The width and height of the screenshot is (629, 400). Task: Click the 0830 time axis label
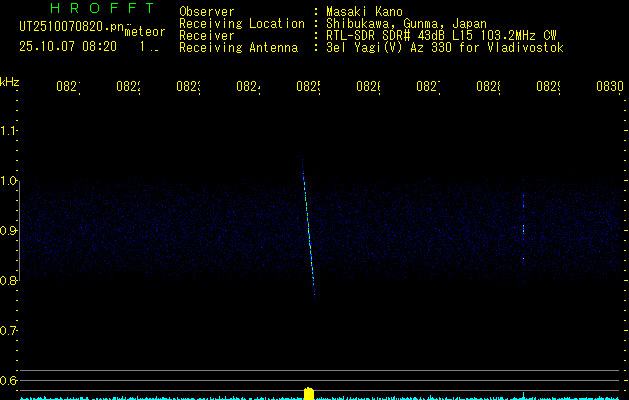(609, 87)
